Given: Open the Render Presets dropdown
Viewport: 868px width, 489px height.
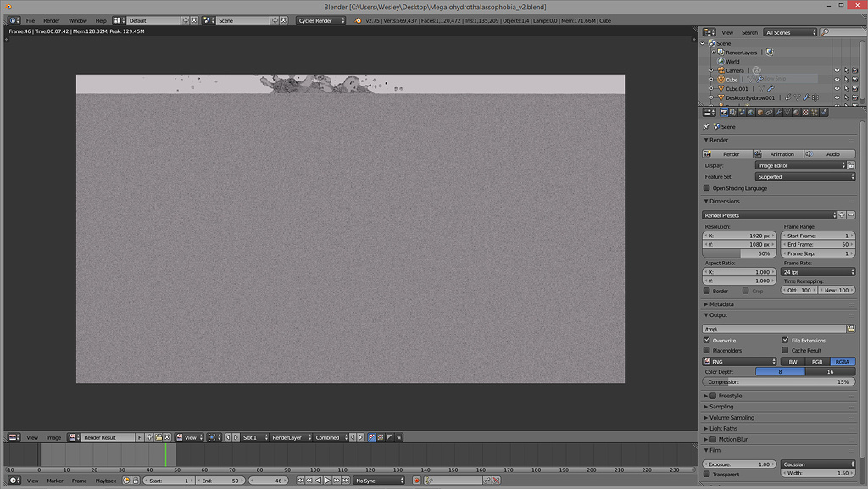Looking at the screenshot, I should point(770,215).
